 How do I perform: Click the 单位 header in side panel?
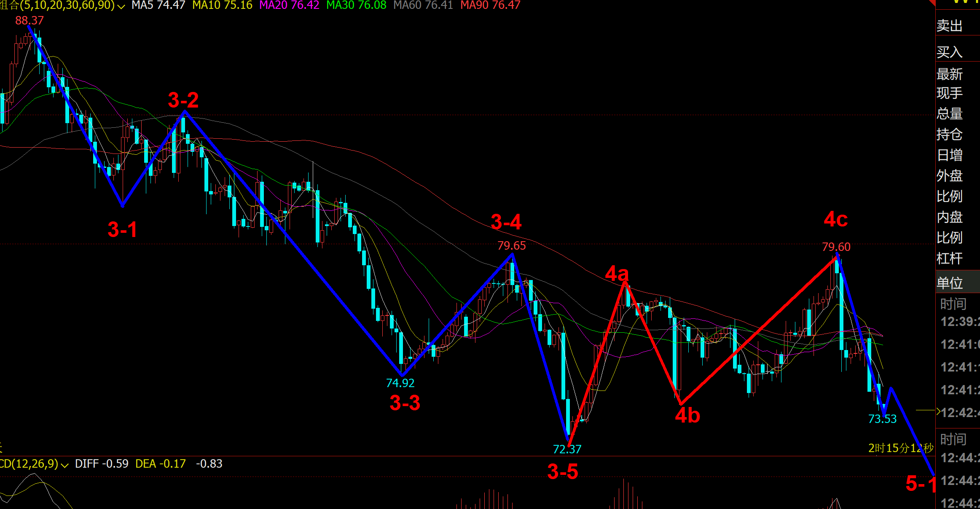[950, 283]
